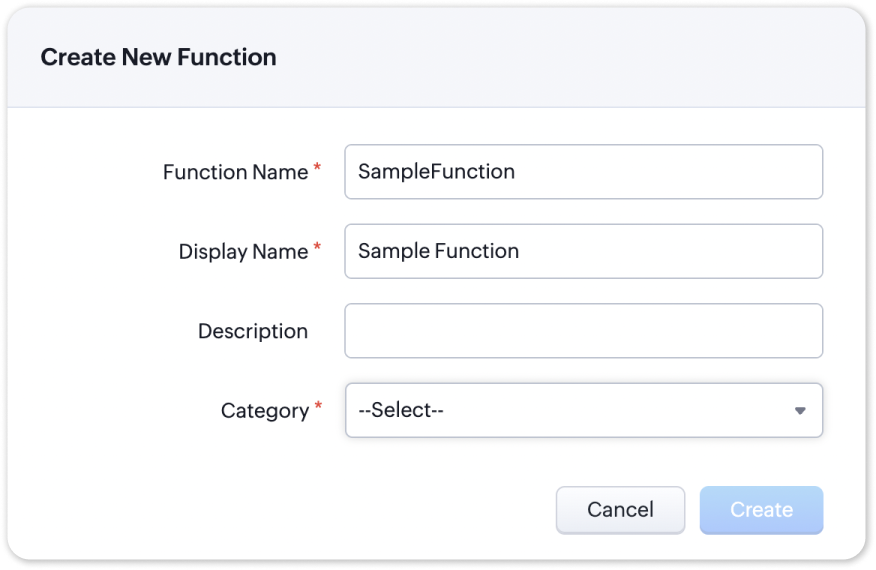The height and width of the screenshot is (570, 876).
Task: Click the Description label
Action: tap(253, 331)
